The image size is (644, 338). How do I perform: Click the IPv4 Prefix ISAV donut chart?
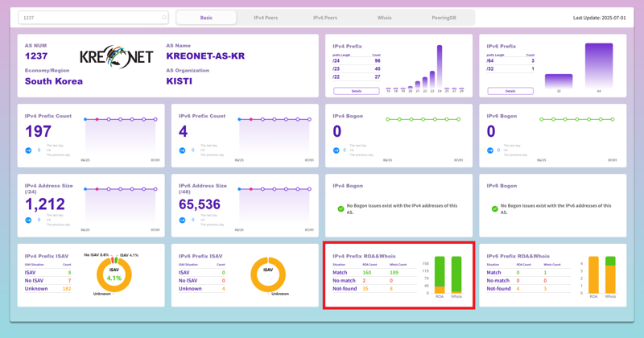click(114, 275)
